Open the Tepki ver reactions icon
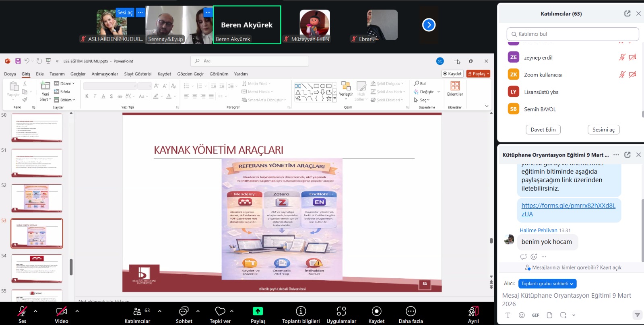 (x=220, y=311)
